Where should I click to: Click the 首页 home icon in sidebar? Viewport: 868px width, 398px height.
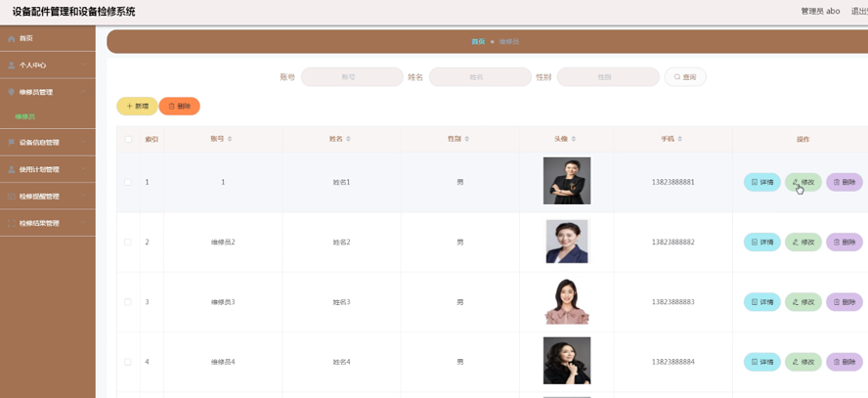pos(12,39)
